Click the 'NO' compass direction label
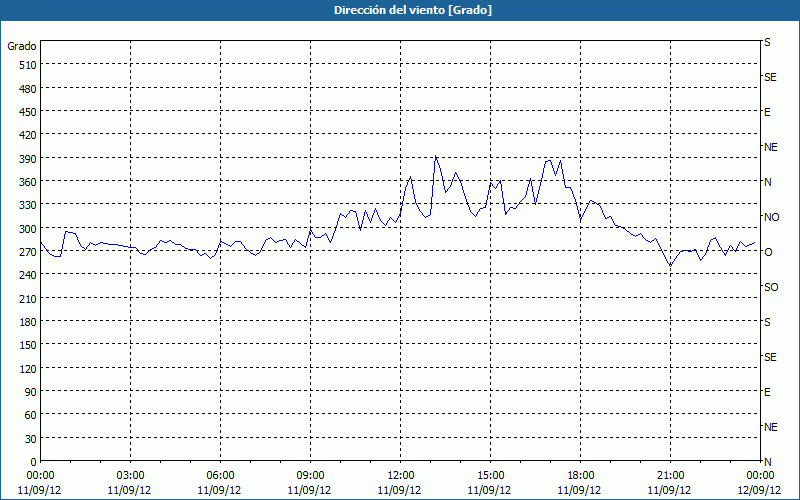The width and height of the screenshot is (800, 500). [x=771, y=217]
